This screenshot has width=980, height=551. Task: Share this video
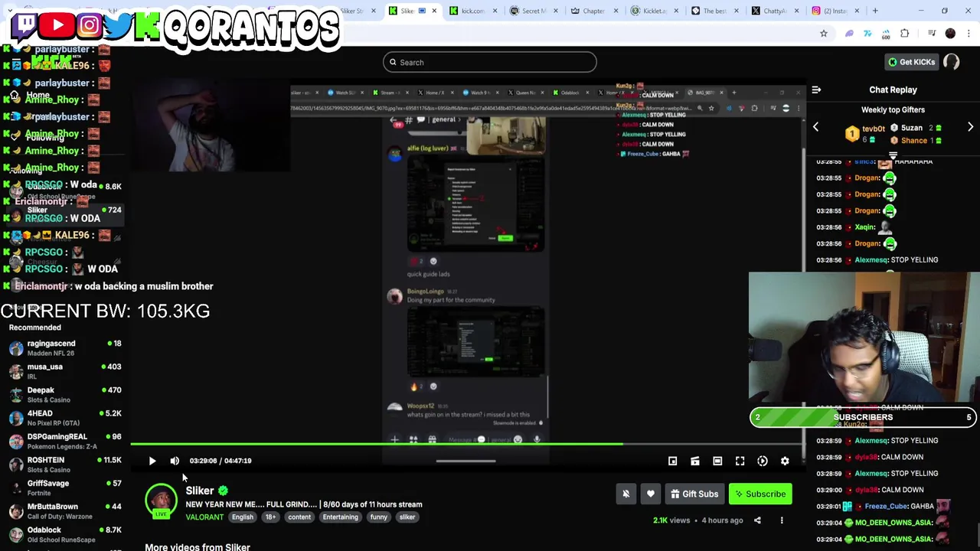[x=757, y=520]
